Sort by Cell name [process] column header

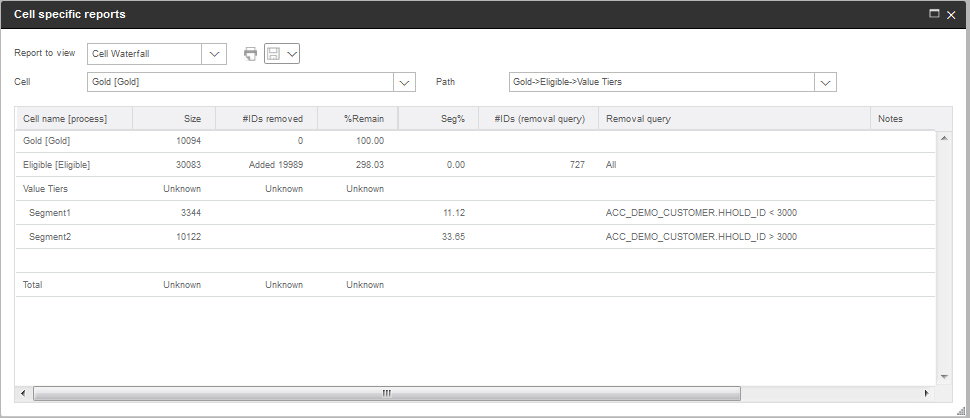coord(74,119)
